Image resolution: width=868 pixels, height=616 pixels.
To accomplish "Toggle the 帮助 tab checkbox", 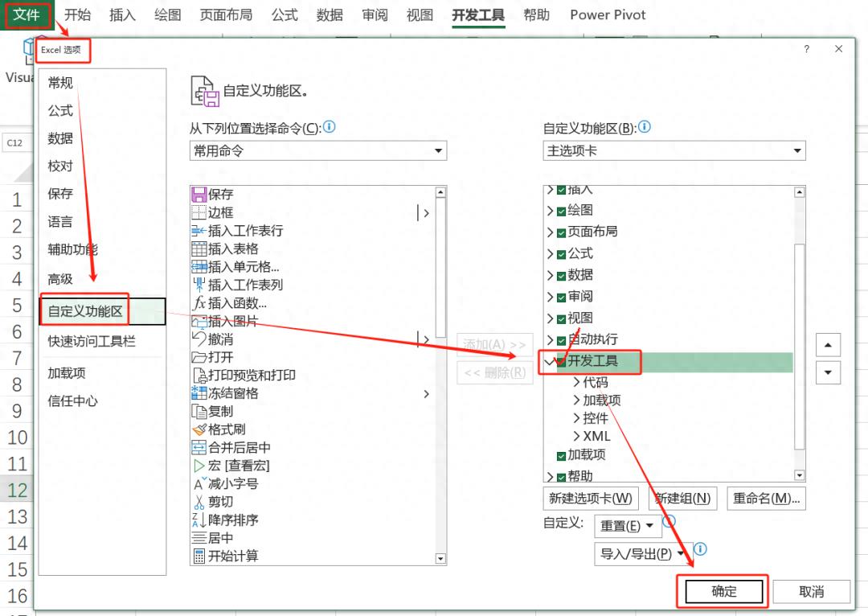I will pyautogui.click(x=561, y=478).
